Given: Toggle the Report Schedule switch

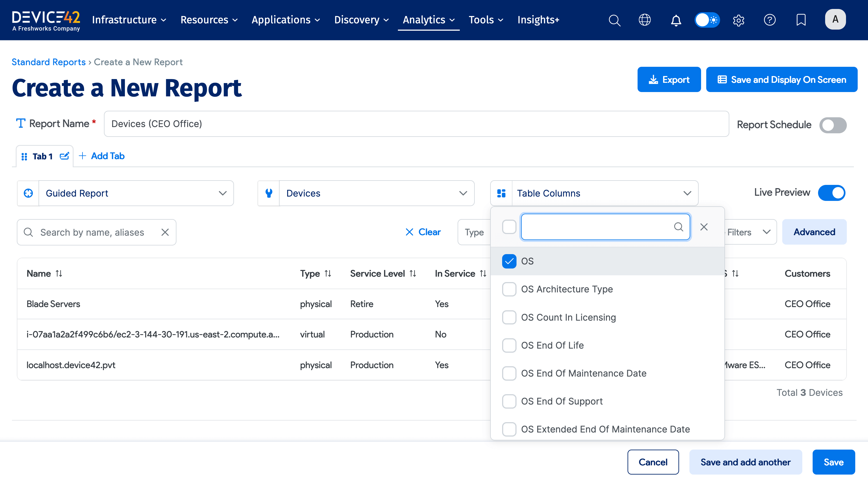Looking at the screenshot, I should tap(833, 125).
